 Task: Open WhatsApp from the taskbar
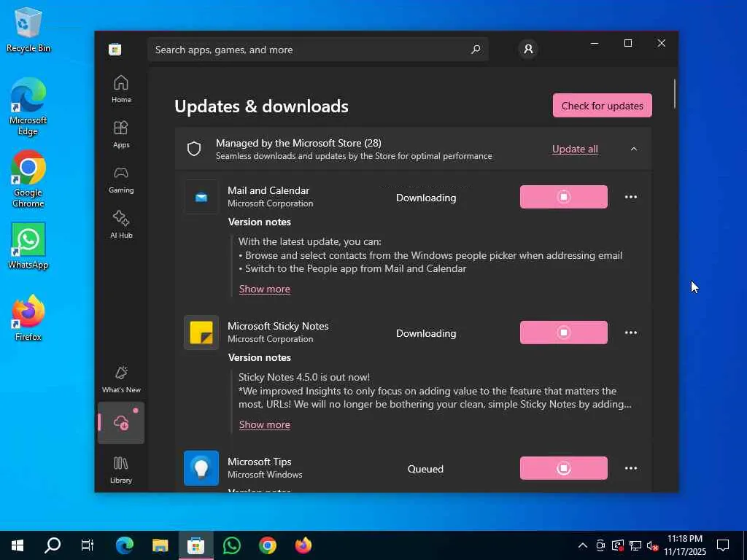point(231,545)
